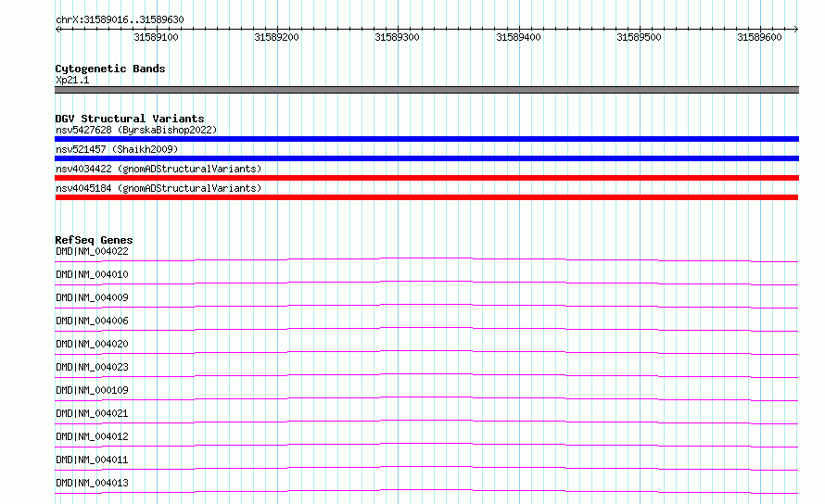Screen dimensions: 825x504
Task: Click the DMD|NM_004012 transcript label
Action: point(92,436)
